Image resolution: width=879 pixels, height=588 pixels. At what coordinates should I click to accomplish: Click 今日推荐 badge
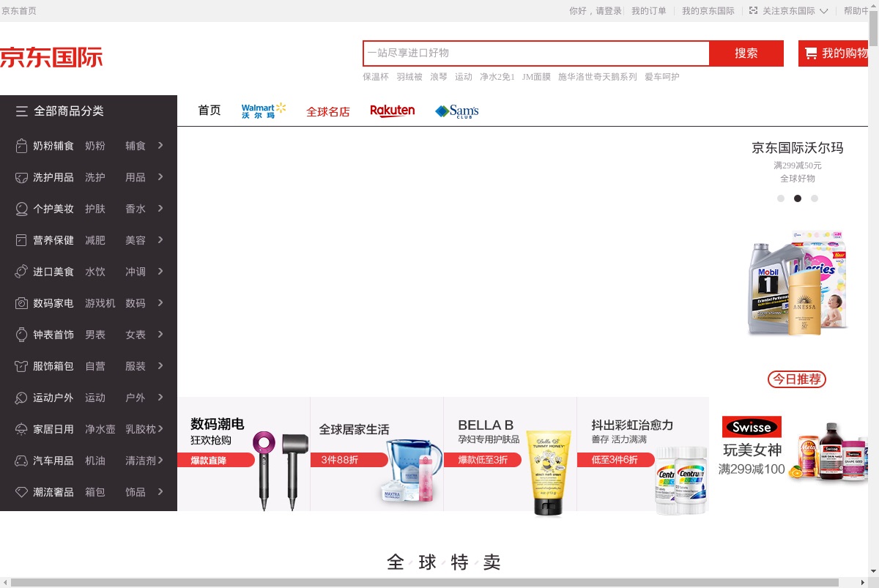click(797, 379)
